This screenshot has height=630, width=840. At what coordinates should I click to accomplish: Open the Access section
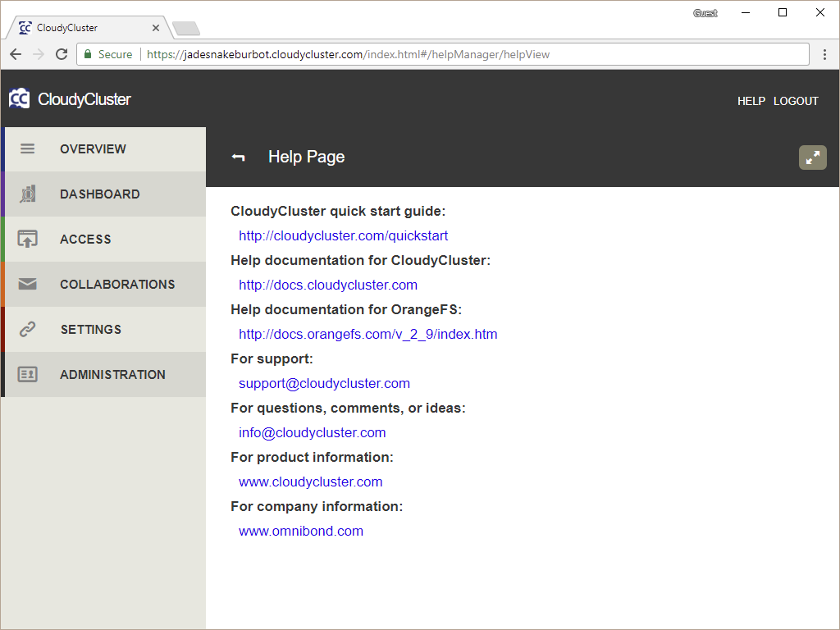[x=105, y=239]
